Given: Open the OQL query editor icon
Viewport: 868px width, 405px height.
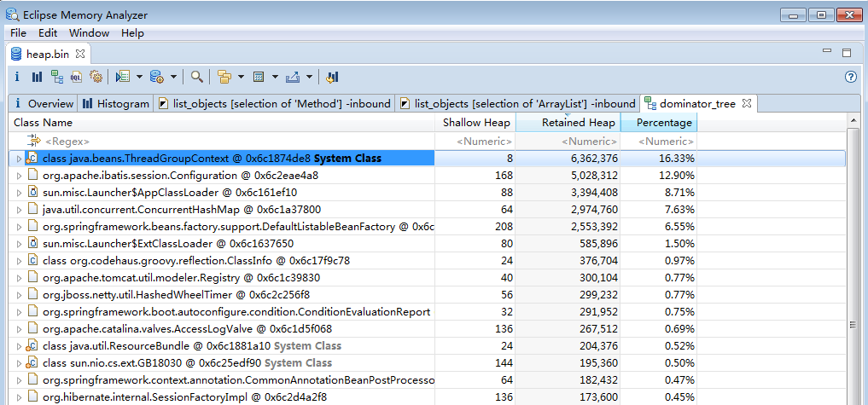Looking at the screenshot, I should pyautogui.click(x=76, y=77).
